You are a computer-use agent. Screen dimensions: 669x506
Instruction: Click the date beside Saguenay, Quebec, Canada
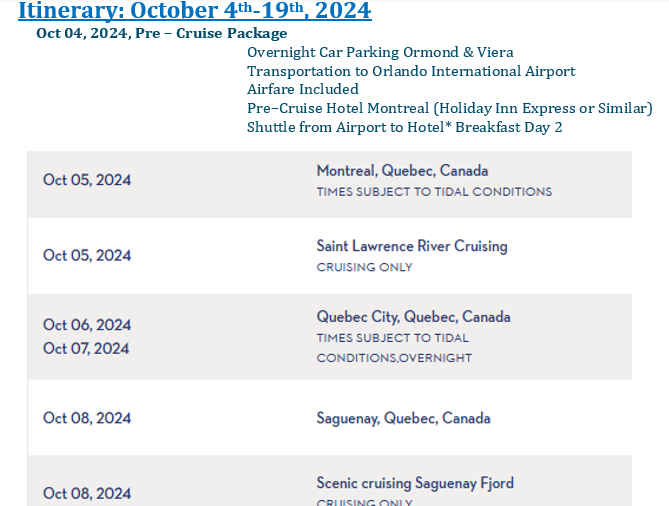coord(87,418)
